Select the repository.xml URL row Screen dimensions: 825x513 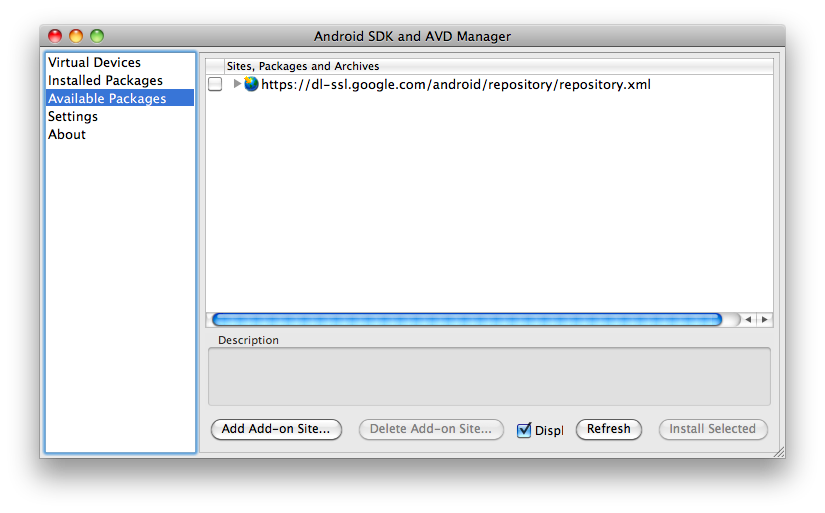tap(455, 85)
